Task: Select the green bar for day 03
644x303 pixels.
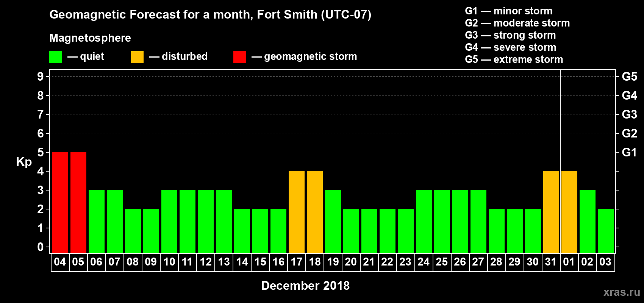Action: (606, 231)
